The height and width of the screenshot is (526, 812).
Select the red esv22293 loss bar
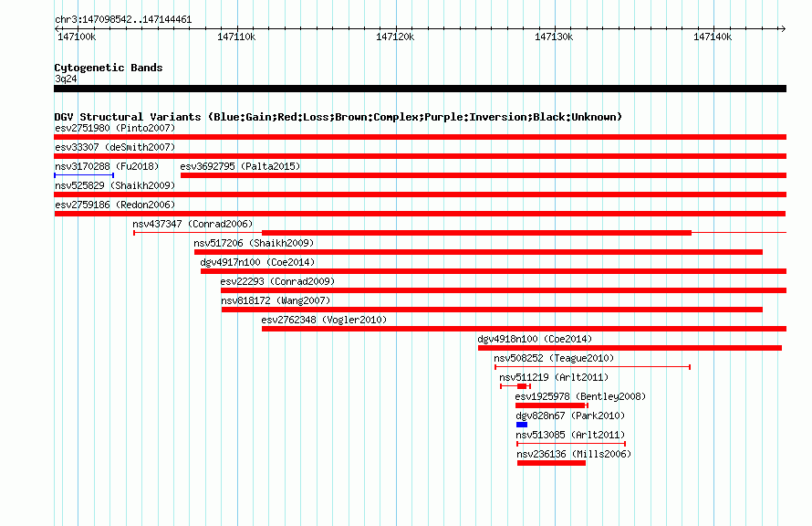click(504, 290)
